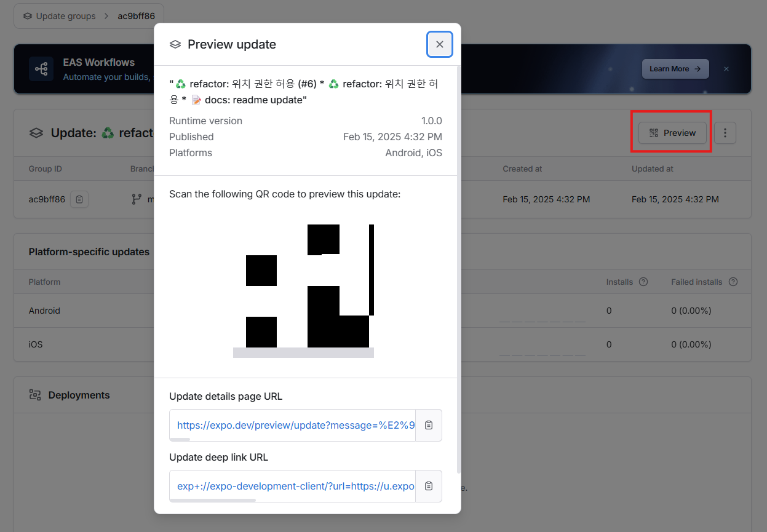Viewport: 767px width, 532px height.
Task: Click the Published date in dialog
Action: point(392,137)
